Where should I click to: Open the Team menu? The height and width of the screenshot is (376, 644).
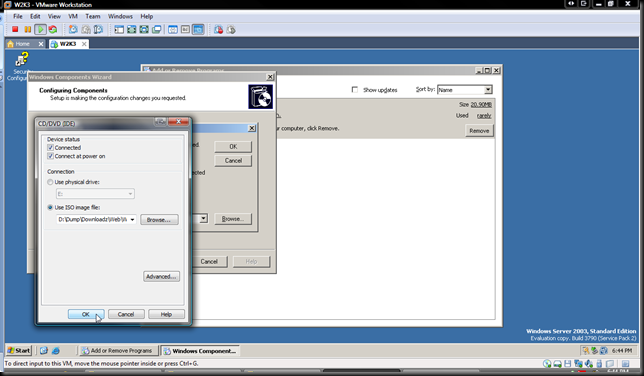[93, 16]
